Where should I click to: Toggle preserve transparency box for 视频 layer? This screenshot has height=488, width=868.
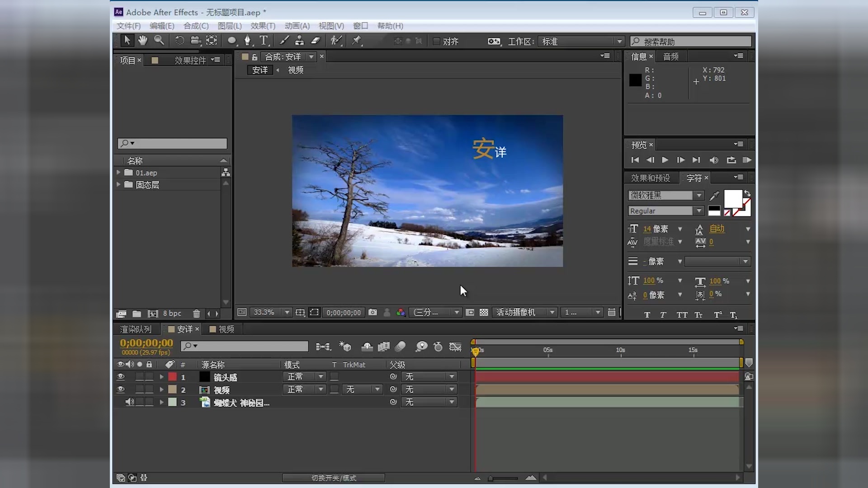tap(334, 389)
